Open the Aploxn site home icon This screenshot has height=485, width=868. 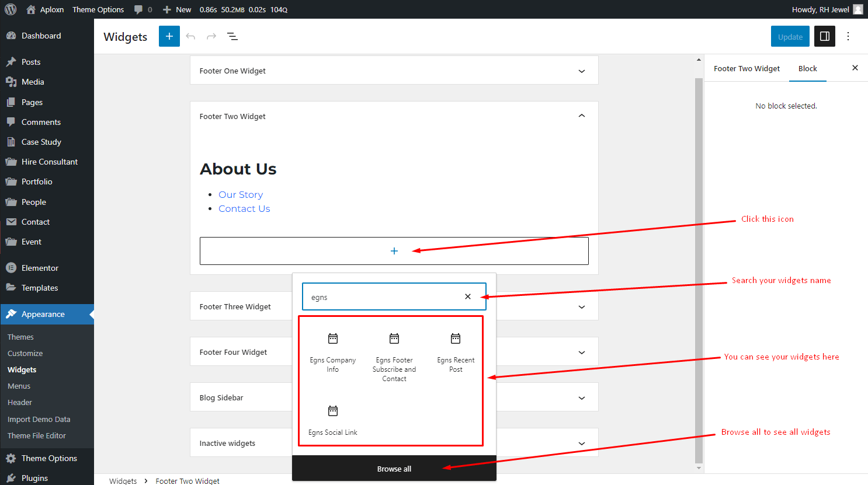point(31,9)
